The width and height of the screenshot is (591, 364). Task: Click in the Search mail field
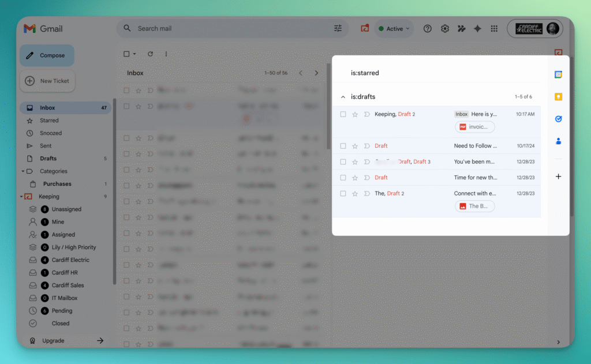232,28
